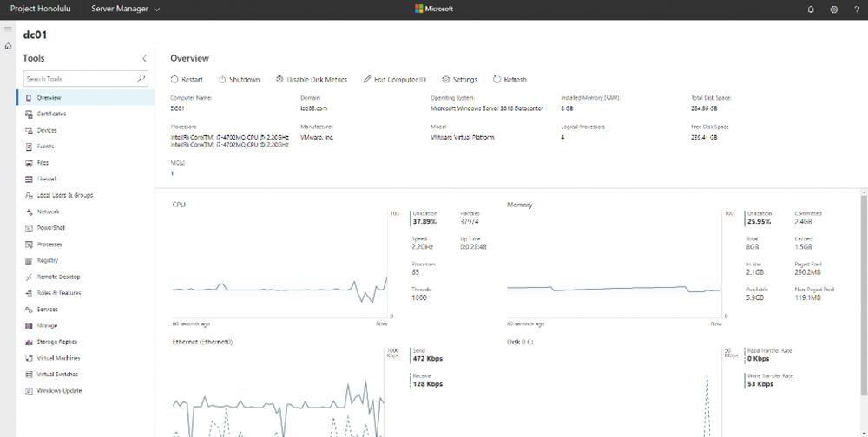868x437 pixels.
Task: Click the Local Users & Groups icon
Action: pyautogui.click(x=29, y=195)
